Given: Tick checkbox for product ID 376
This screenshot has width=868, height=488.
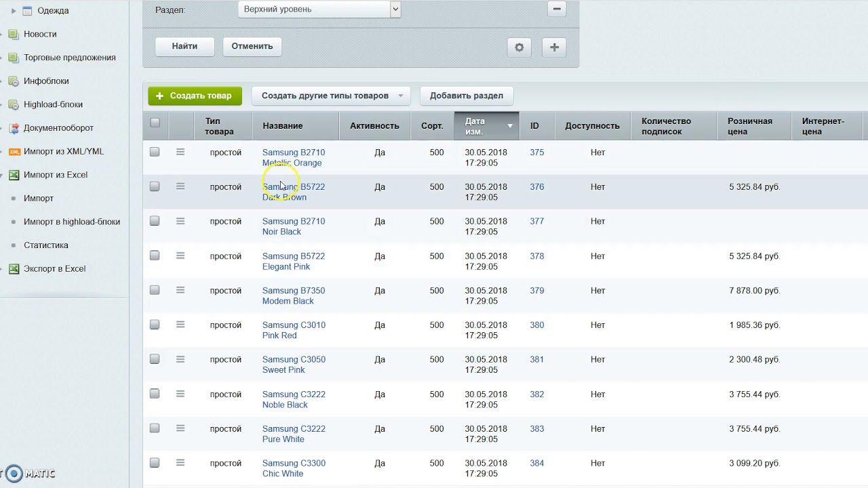Looking at the screenshot, I should [155, 186].
